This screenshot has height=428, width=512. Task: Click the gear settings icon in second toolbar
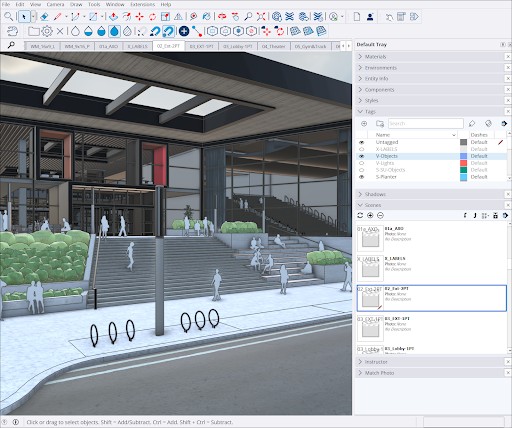[x=47, y=31]
